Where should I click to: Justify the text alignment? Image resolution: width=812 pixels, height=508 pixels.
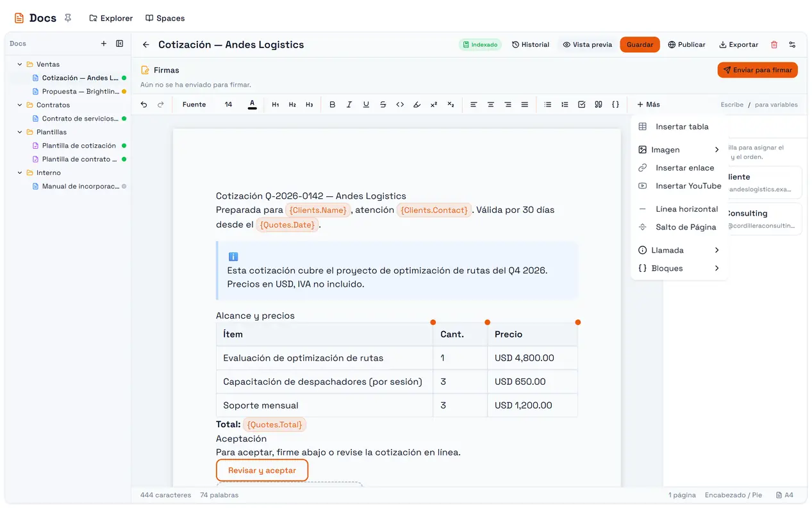coord(525,105)
